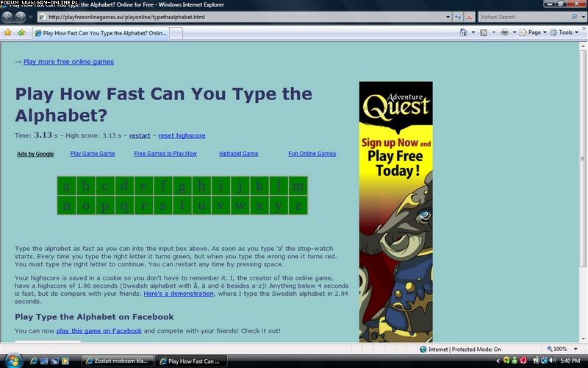
Task: Click the Home page icon
Action: 464,32
